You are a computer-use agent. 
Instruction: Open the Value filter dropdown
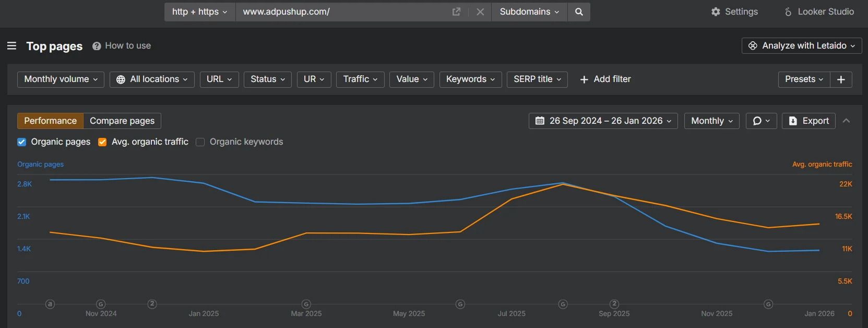tap(412, 79)
